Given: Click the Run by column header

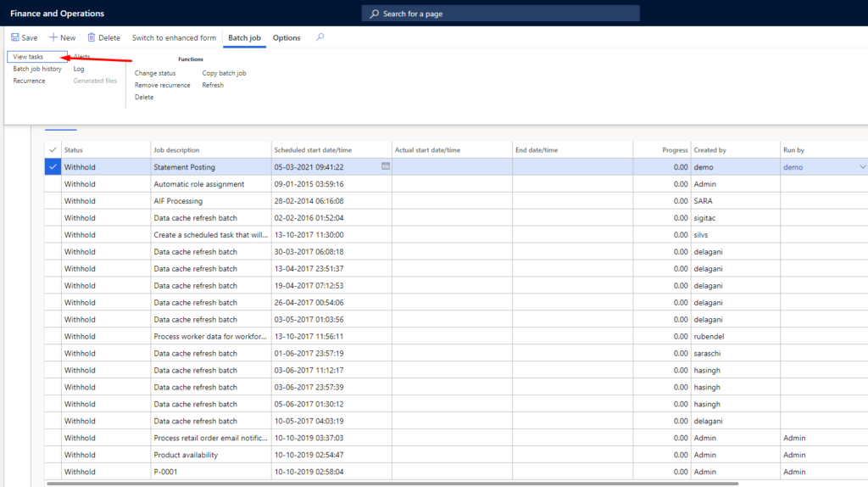Looking at the screenshot, I should point(793,150).
